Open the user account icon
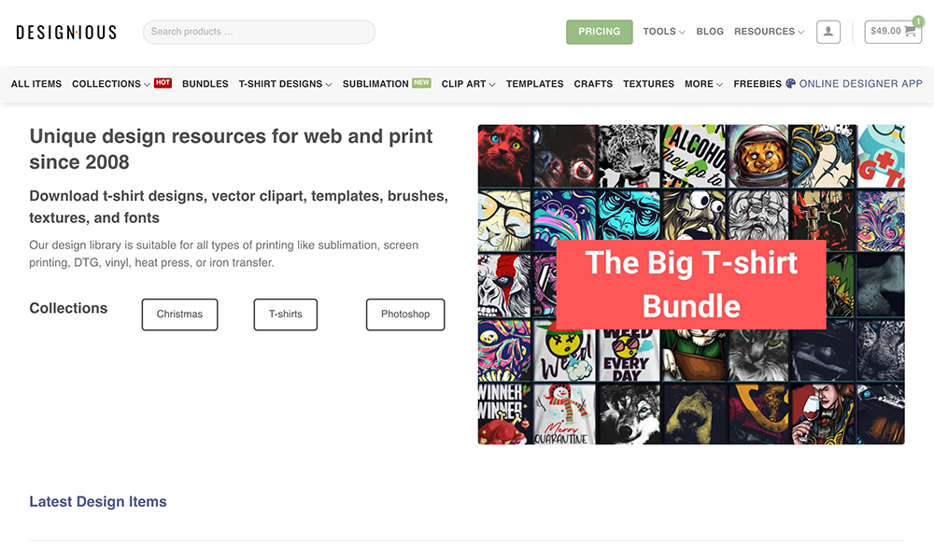Image resolution: width=934 pixels, height=560 pixels. 828,32
